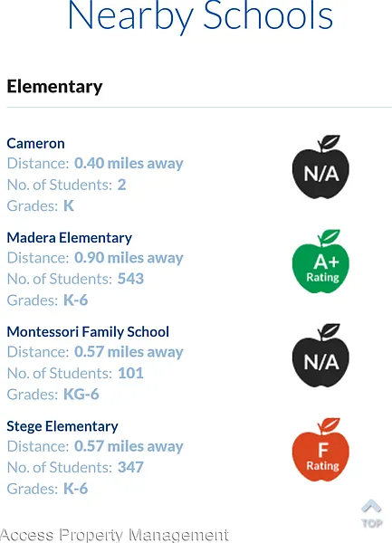Click Madera's student count 543
Viewport: 392px width, 543px height.
(x=130, y=279)
